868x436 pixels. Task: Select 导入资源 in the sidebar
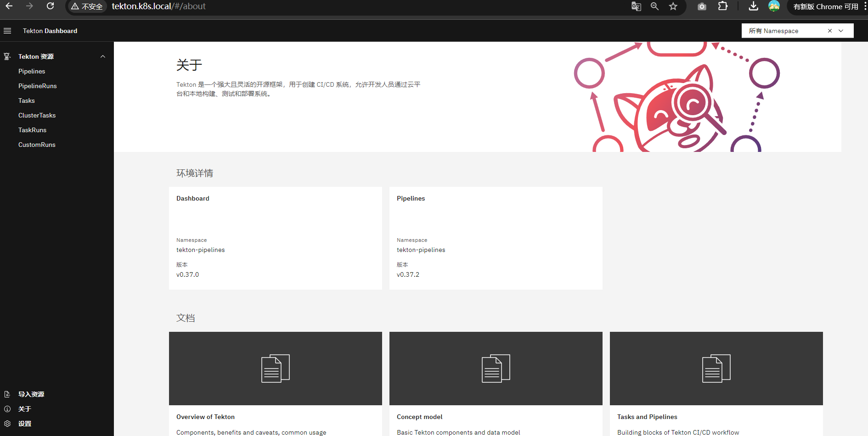tap(31, 394)
